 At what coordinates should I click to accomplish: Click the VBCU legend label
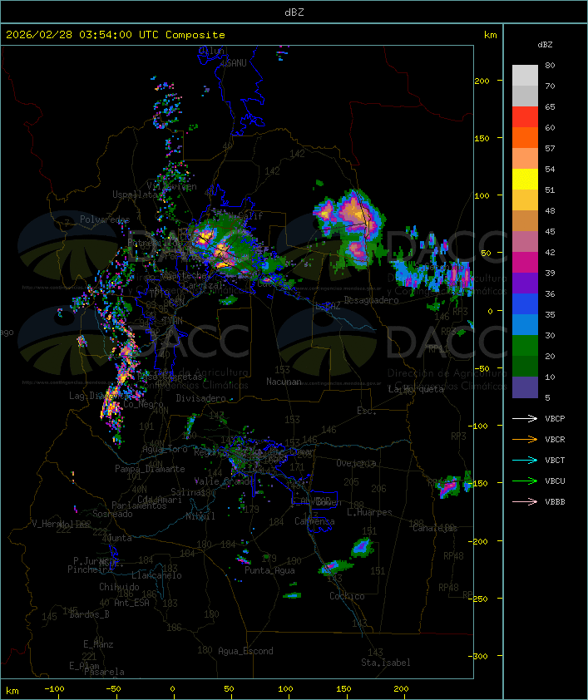(555, 481)
